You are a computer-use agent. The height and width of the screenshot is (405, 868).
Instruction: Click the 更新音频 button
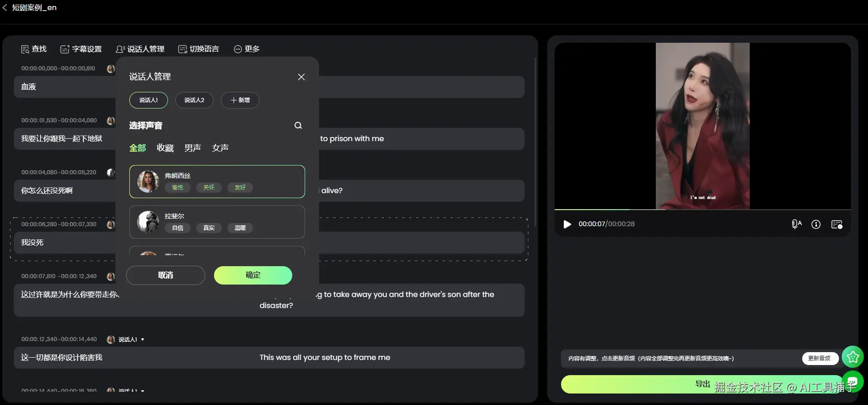click(x=820, y=359)
